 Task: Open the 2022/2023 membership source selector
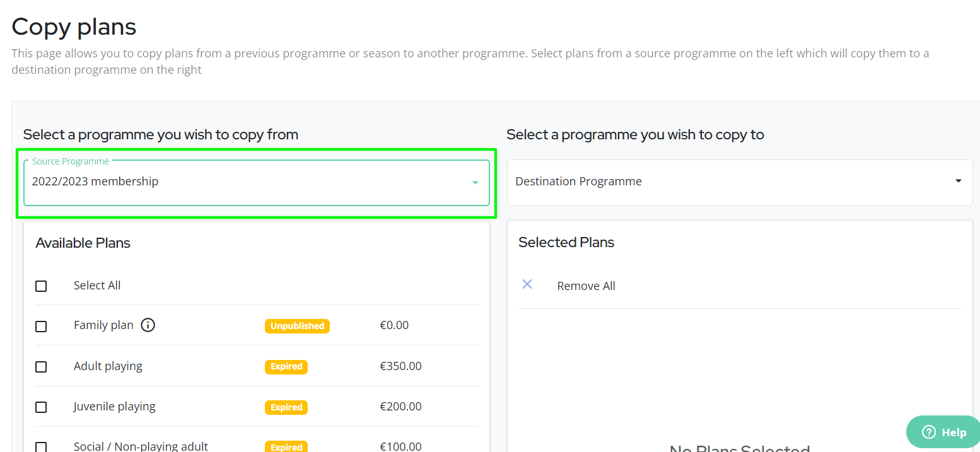point(252,182)
